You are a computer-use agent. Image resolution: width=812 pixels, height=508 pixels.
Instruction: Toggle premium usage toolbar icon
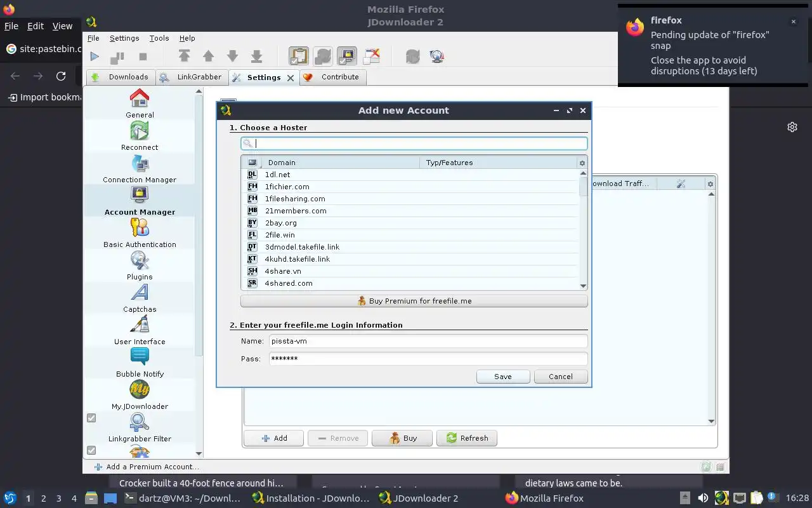346,57
